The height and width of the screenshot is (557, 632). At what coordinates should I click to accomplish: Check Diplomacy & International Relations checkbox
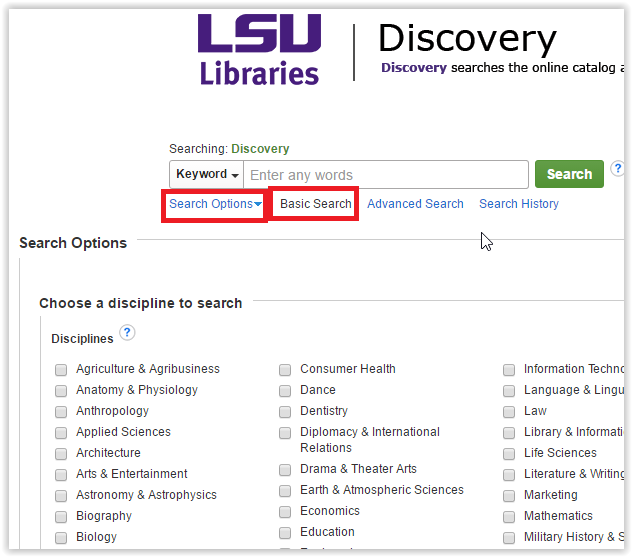click(285, 433)
